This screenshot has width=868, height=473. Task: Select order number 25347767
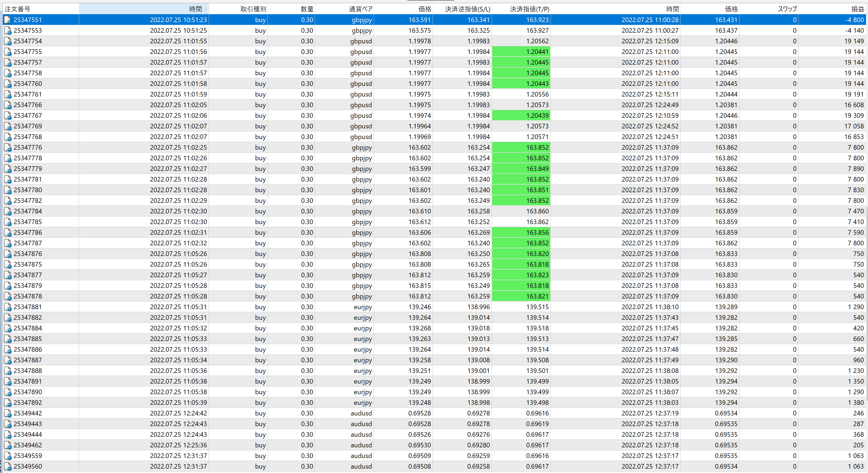pos(28,116)
